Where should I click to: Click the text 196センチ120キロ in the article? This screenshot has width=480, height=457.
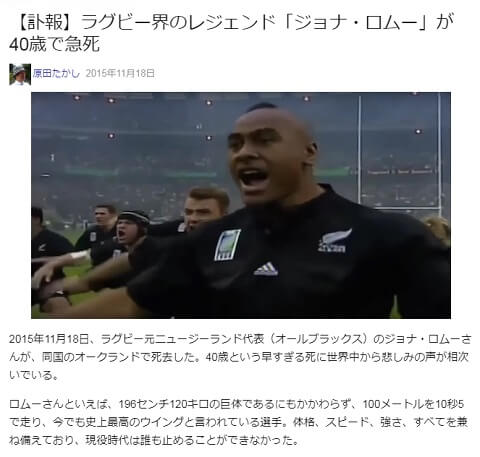[162, 404]
